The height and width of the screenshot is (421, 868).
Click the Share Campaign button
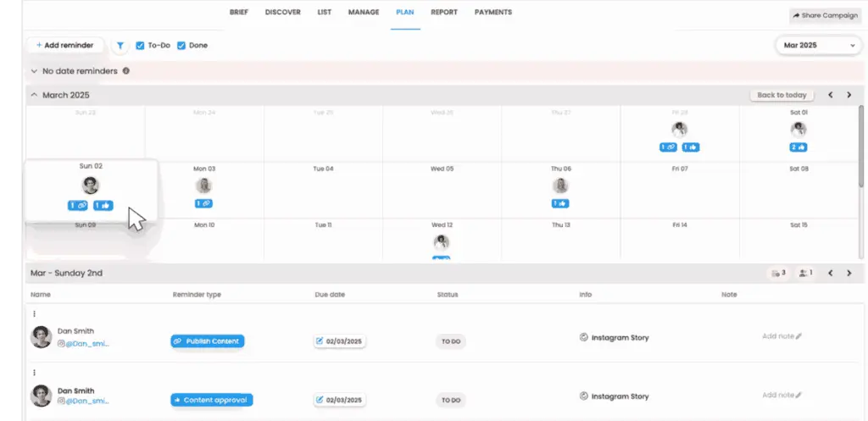827,15
